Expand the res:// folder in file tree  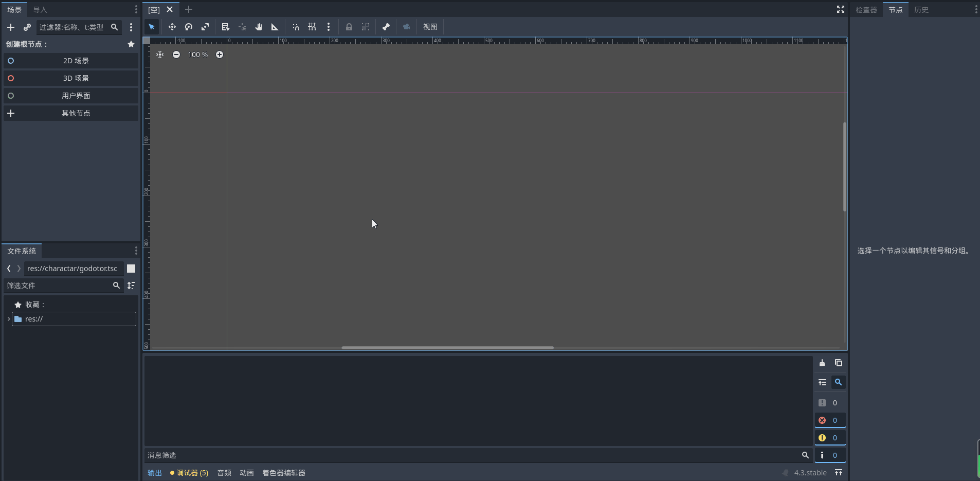point(9,319)
